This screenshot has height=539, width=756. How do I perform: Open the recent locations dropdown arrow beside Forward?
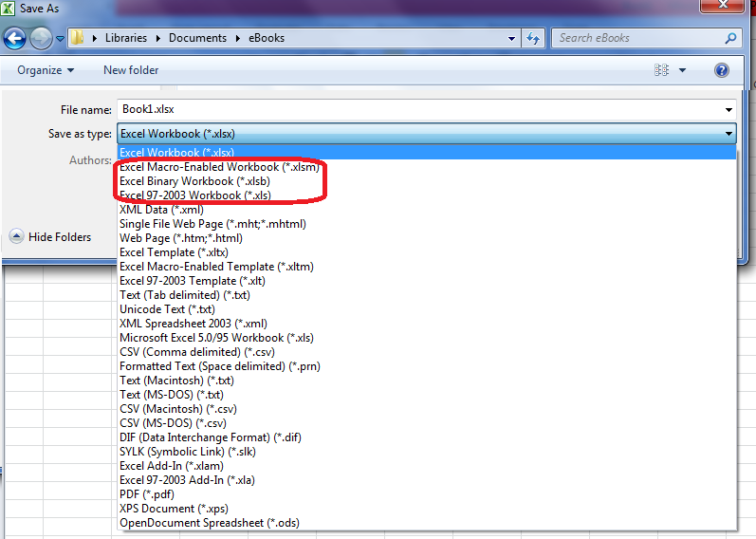pos(61,39)
